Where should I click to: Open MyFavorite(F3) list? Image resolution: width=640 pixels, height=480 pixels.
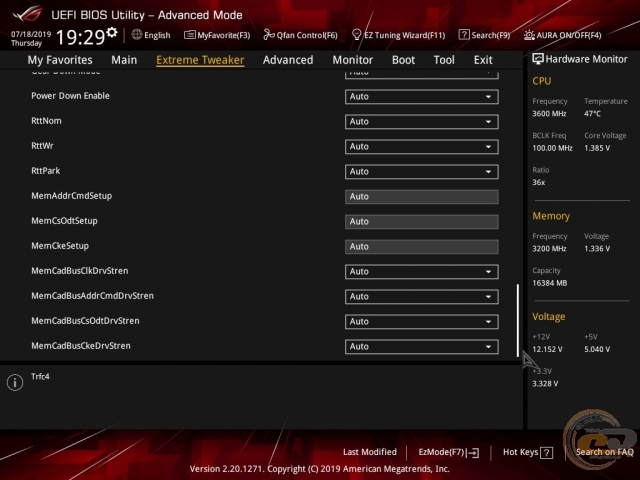pos(217,35)
